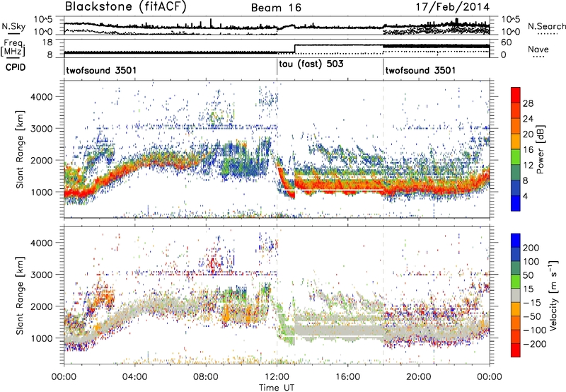This screenshot has height=392, width=566.
Task: Click the Velocity [m s-1] colorbar title
Action: click(553, 295)
